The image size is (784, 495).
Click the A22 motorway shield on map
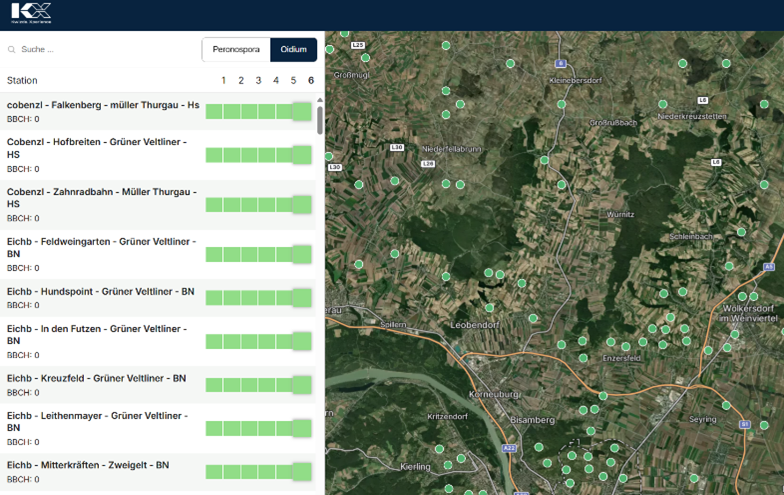pyautogui.click(x=509, y=448)
